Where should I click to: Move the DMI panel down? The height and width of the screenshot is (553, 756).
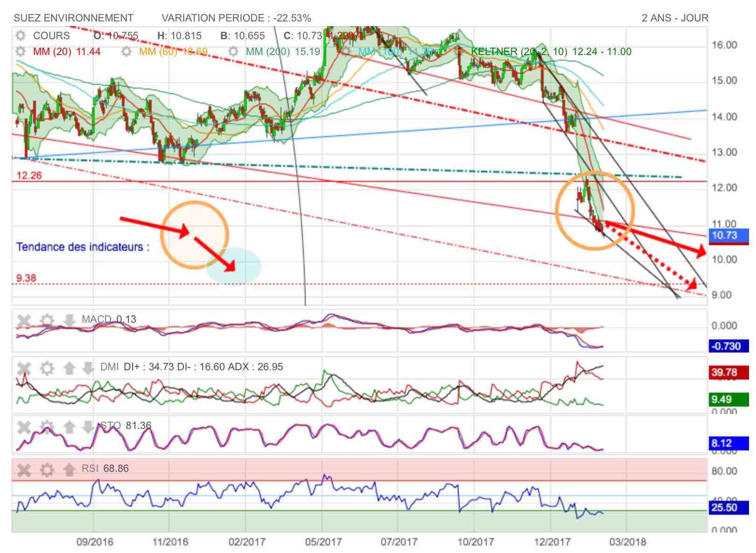88,368
